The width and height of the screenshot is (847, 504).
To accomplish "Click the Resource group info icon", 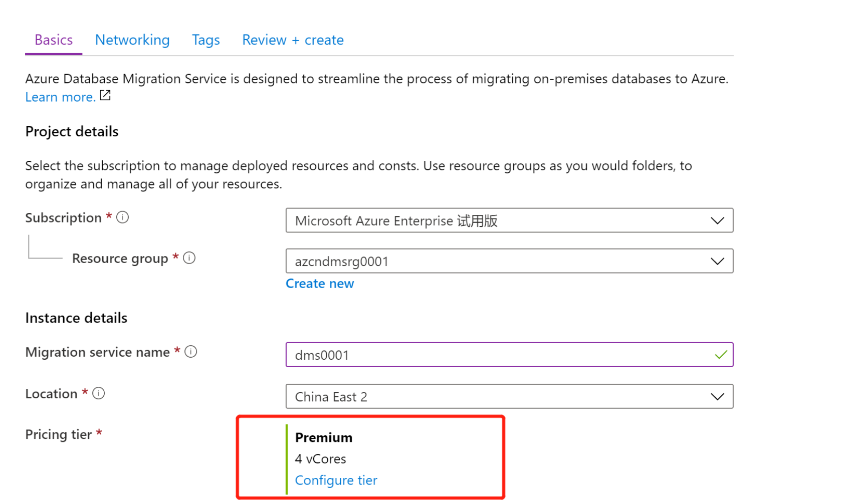I will pos(189,258).
